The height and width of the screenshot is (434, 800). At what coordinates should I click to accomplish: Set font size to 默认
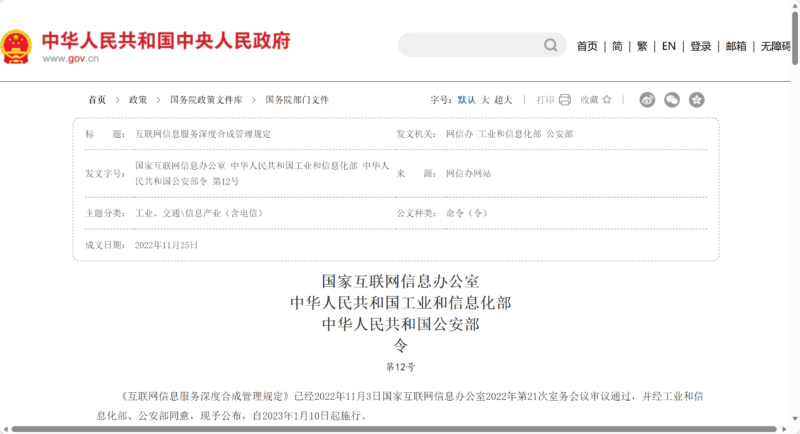click(466, 100)
